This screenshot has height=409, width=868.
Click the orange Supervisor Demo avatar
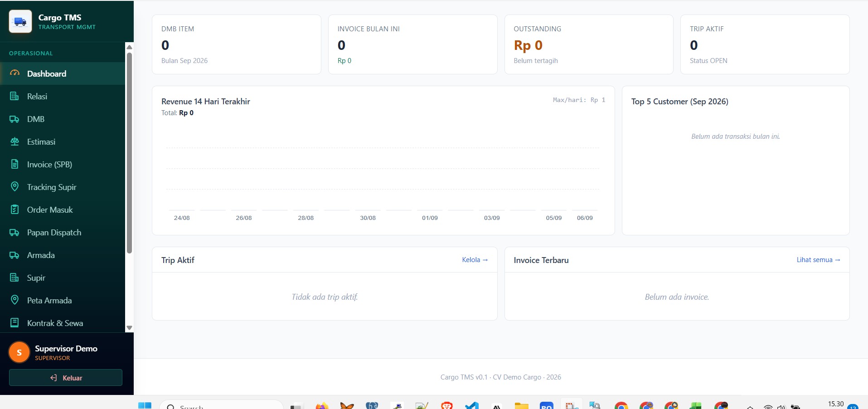tap(19, 352)
